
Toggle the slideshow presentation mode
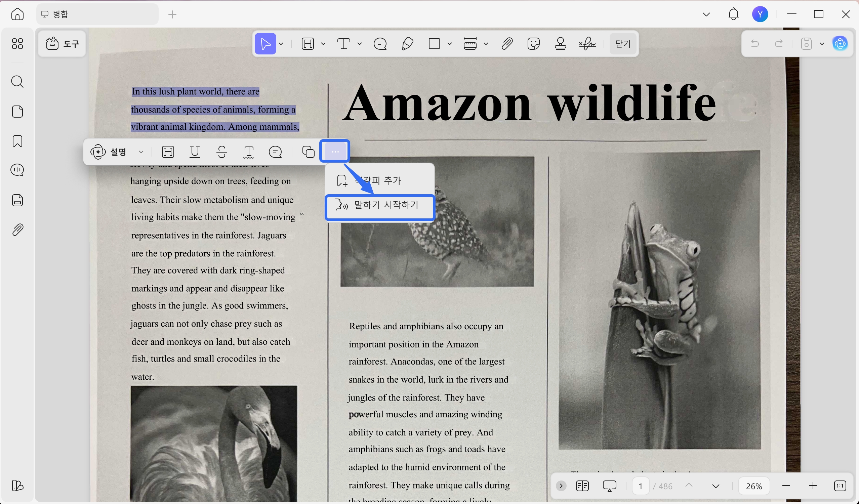(609, 486)
